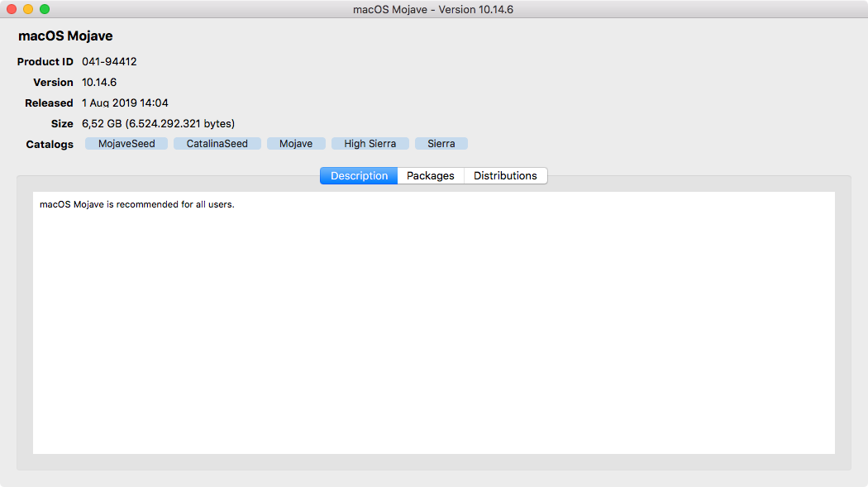
Task: Minimize the window with the yellow button
Action: [x=28, y=9]
